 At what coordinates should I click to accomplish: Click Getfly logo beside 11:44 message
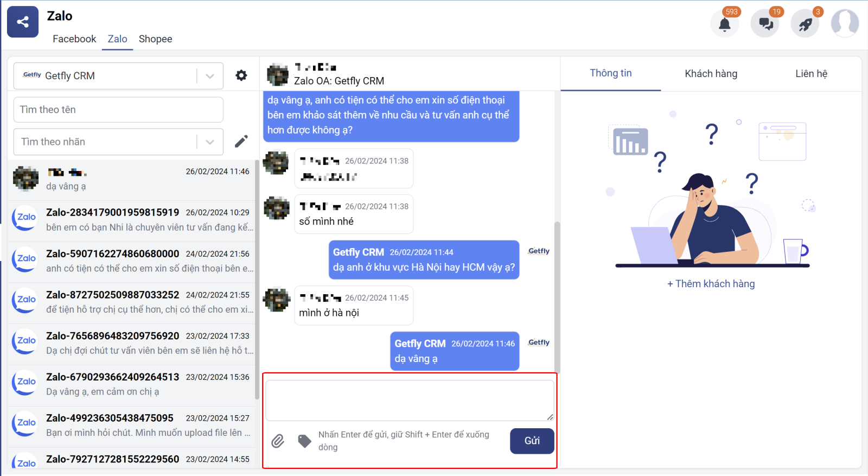[539, 251]
